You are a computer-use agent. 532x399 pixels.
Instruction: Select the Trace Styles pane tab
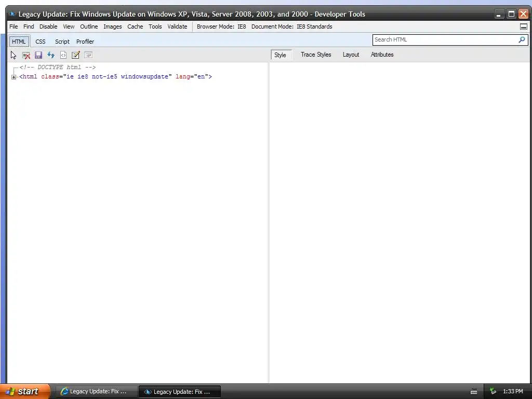click(x=316, y=55)
